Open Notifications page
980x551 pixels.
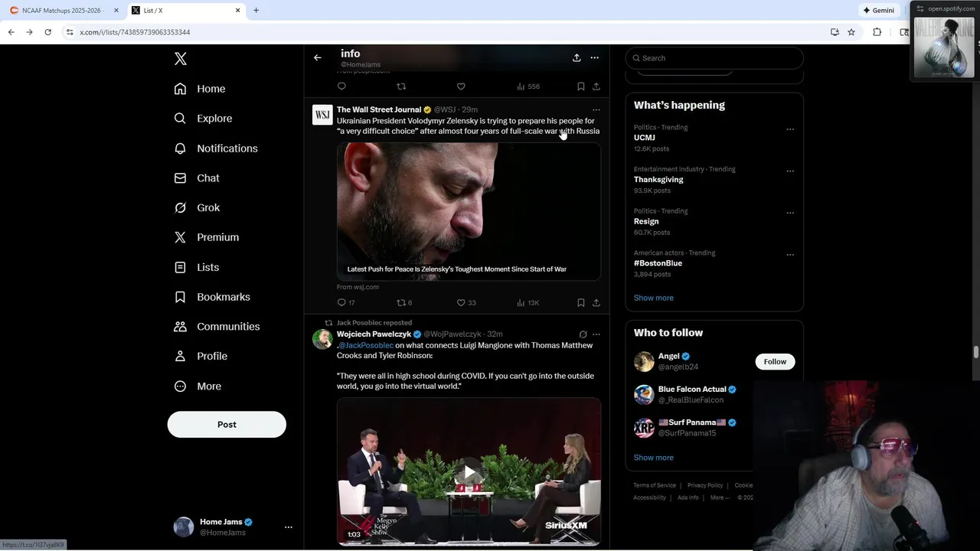click(216, 148)
